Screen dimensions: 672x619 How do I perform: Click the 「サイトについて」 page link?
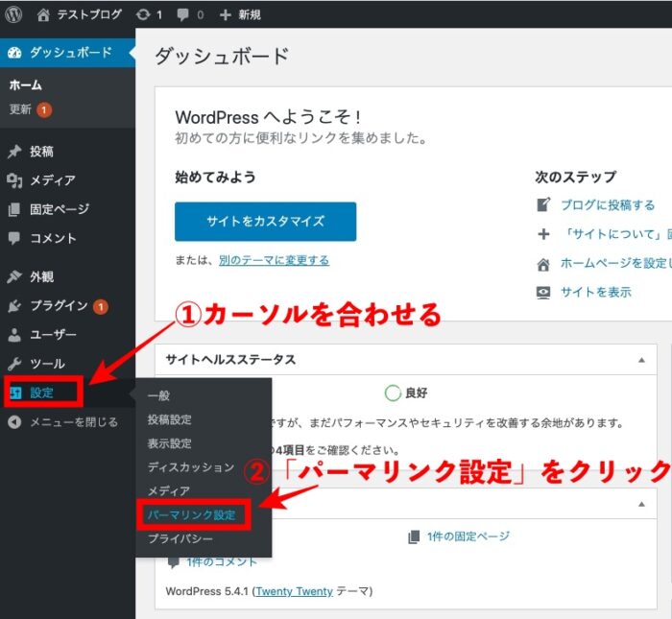click(x=616, y=234)
